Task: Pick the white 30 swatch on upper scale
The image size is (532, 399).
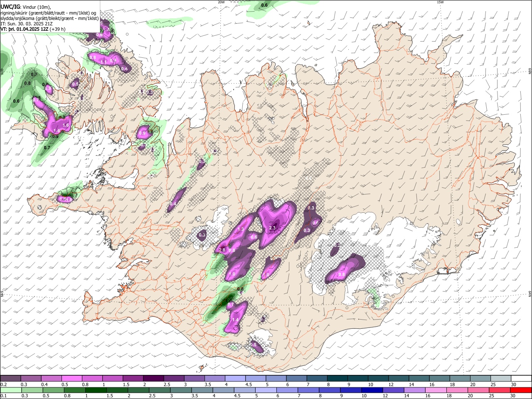Action: tap(521, 378)
